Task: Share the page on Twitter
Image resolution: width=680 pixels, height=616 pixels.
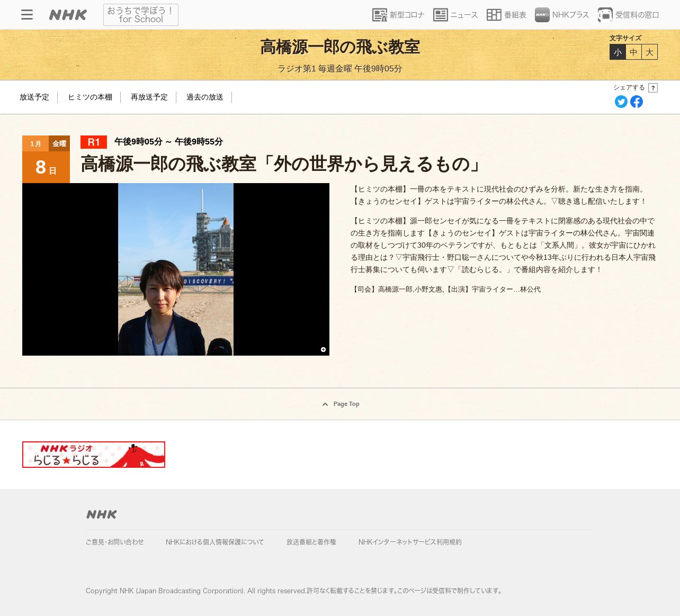Action: (621, 102)
